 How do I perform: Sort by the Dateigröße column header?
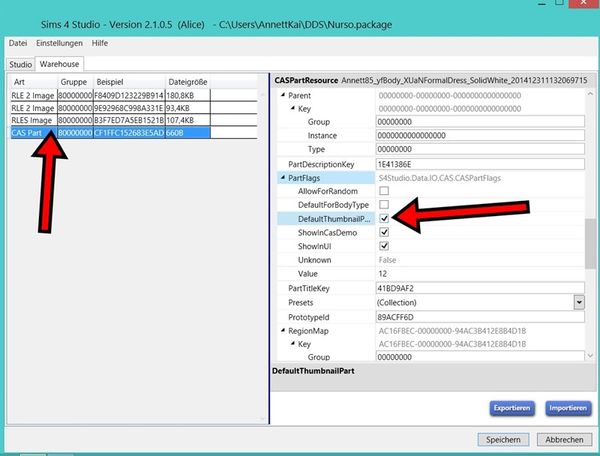click(x=187, y=81)
